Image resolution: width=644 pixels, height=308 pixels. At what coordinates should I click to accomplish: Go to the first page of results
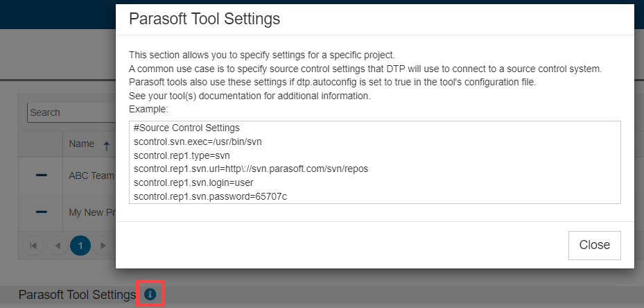[34, 246]
